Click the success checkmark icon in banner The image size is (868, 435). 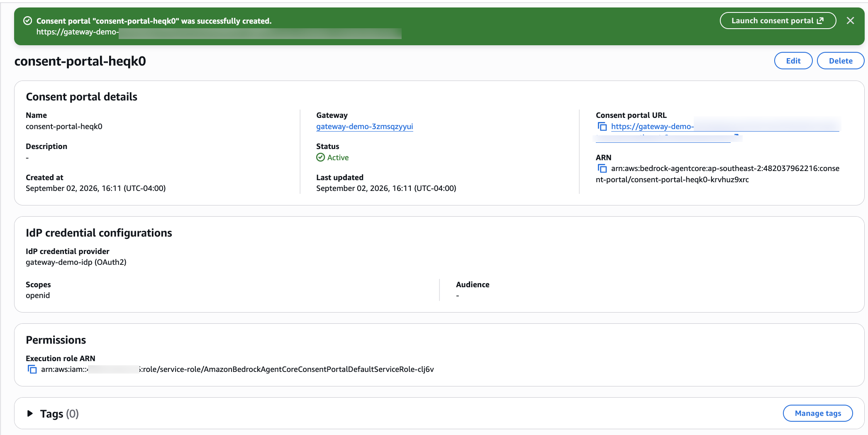coord(28,21)
